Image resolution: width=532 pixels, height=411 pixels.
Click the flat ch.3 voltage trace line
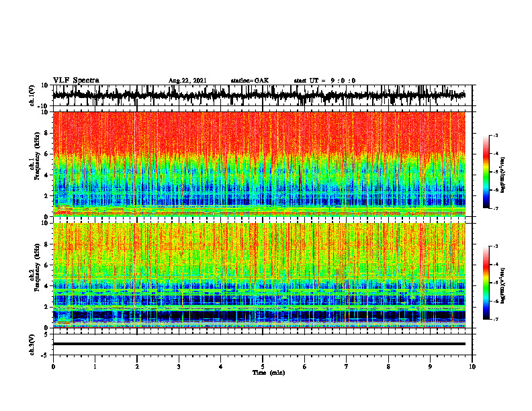tap(259, 344)
